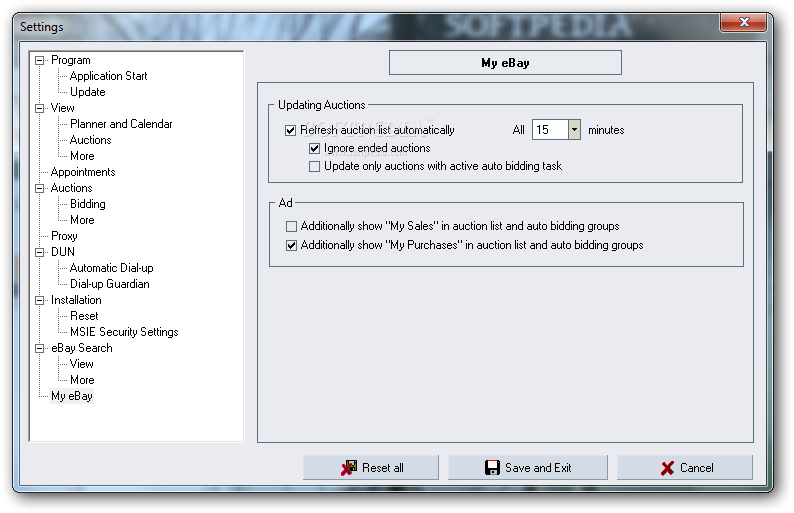Viewport: 794px width, 513px height.
Task: Click the floppy disk Save icon
Action: pyautogui.click(x=492, y=467)
